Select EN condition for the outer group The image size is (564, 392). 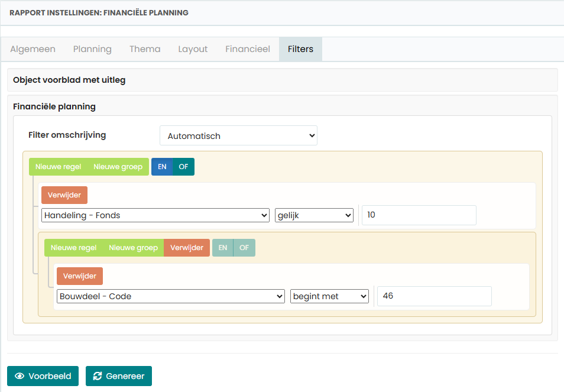pos(162,167)
